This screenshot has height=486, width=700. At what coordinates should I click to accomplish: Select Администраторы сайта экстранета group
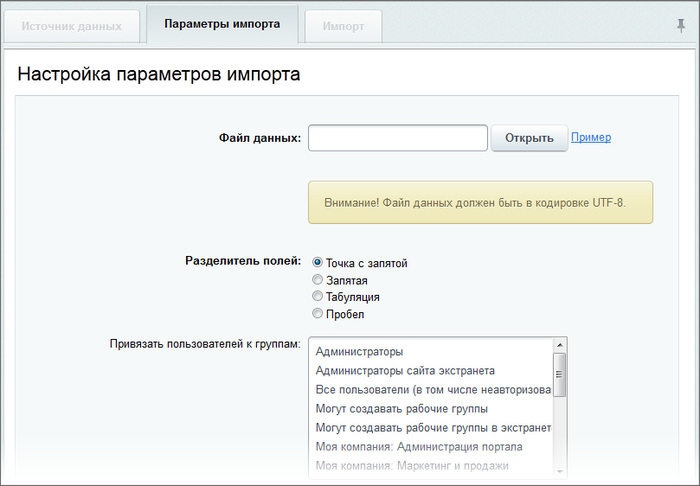(x=432, y=371)
